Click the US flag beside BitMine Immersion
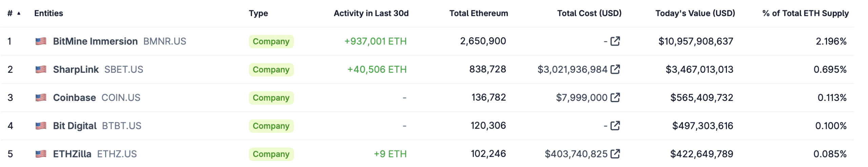 pos(41,41)
